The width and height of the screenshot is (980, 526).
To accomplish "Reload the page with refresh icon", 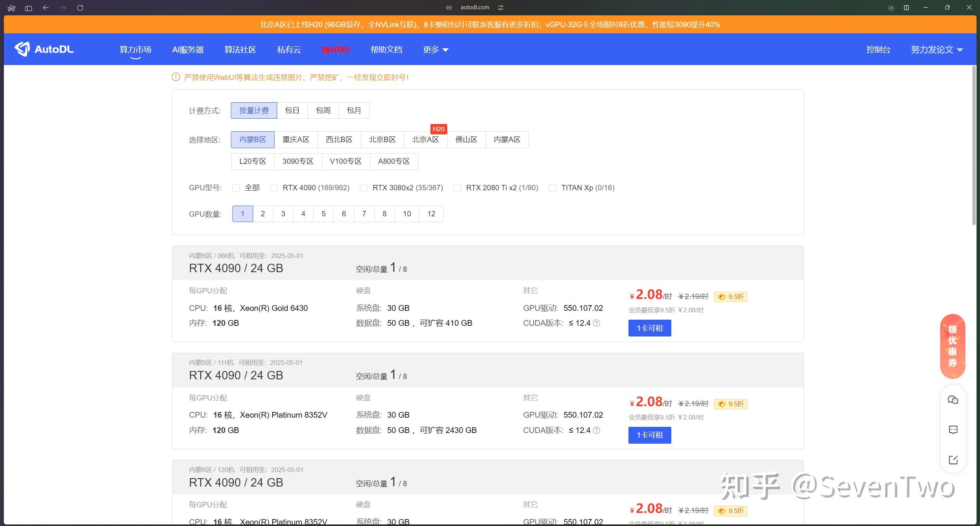I will [80, 8].
